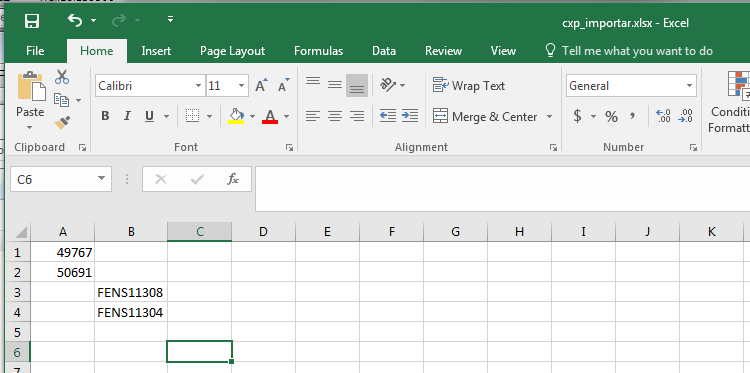Image resolution: width=750 pixels, height=373 pixels.
Task: Open borders options dropdown arrow
Action: (x=209, y=116)
